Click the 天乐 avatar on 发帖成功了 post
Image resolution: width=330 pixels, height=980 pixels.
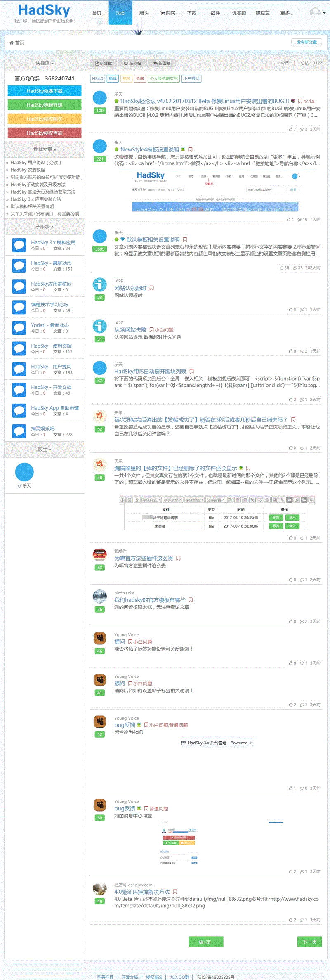pos(100,416)
